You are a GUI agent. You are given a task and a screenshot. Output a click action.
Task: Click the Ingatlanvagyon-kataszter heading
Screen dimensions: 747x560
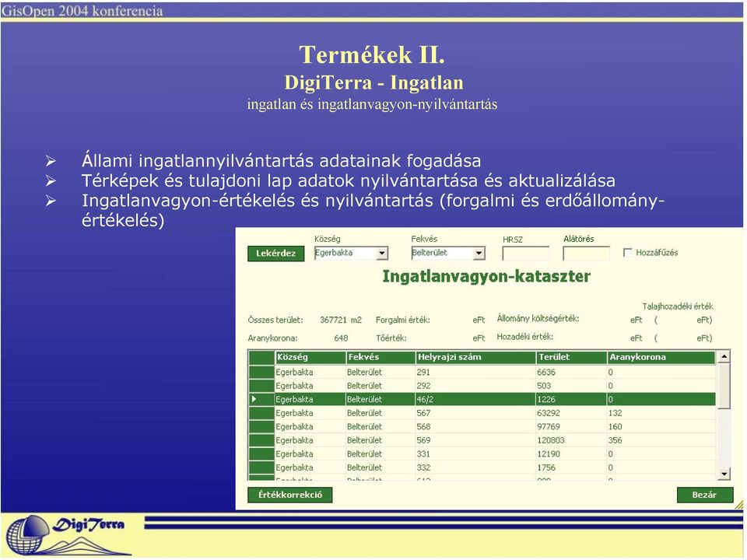click(x=486, y=277)
